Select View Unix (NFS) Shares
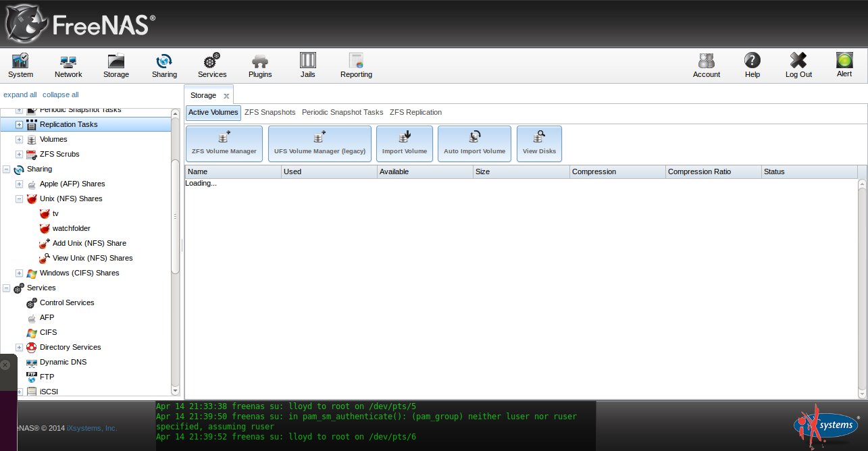The height and width of the screenshot is (451, 868). (x=93, y=258)
